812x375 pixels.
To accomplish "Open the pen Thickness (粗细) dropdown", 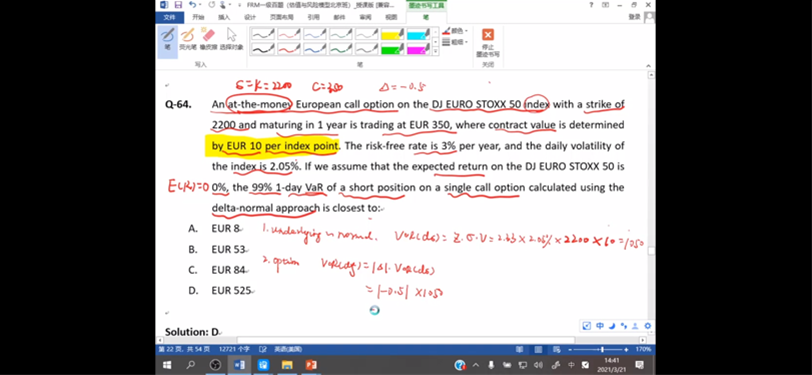I will coord(456,42).
